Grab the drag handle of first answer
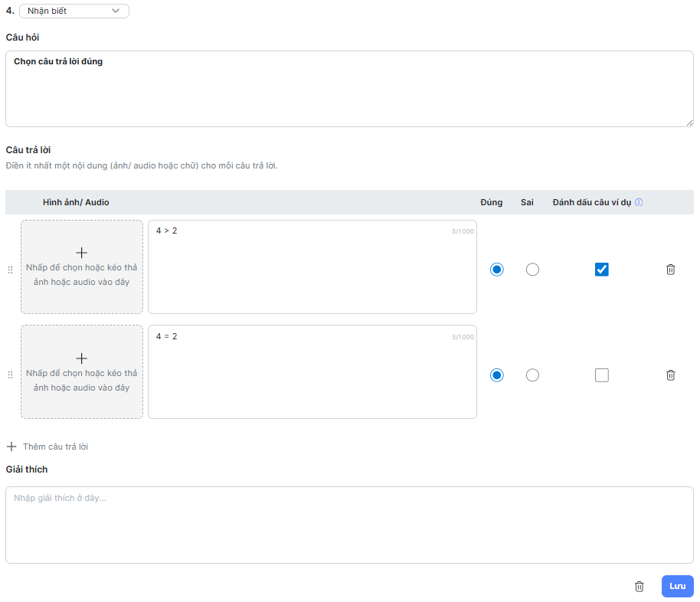 coord(10,270)
